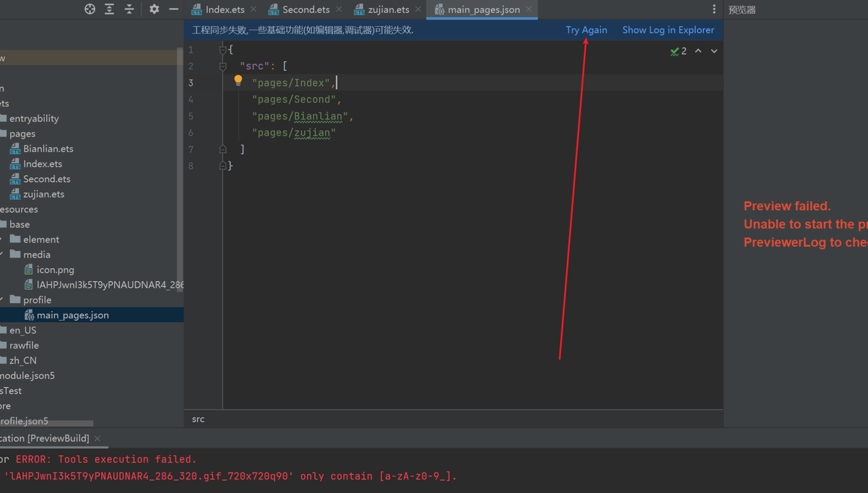Open Bianlian.ets in project tree
The height and width of the screenshot is (493, 868).
tap(47, 149)
